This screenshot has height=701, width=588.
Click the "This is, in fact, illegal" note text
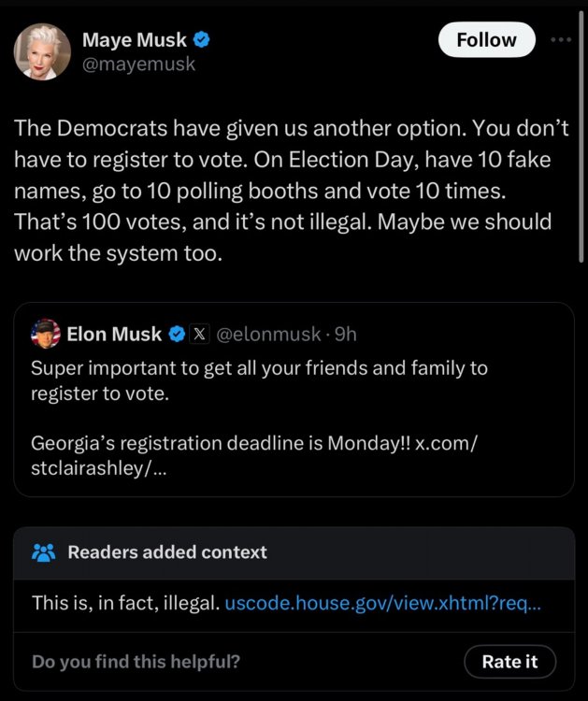tap(125, 604)
